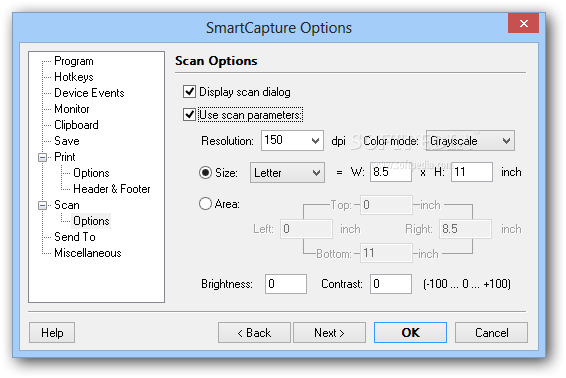
Task: Open Send To settings
Action: coord(75,237)
